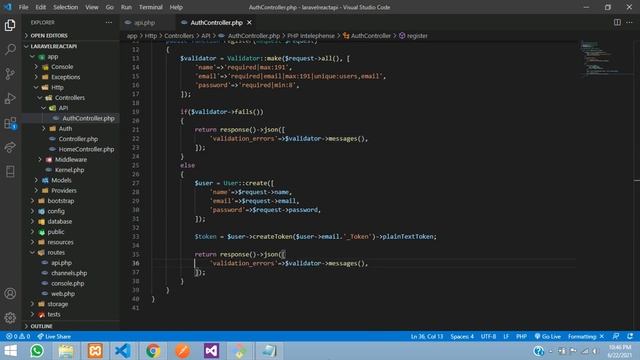Click the register breadcrumb item
The image size is (640, 360).
point(413,36)
